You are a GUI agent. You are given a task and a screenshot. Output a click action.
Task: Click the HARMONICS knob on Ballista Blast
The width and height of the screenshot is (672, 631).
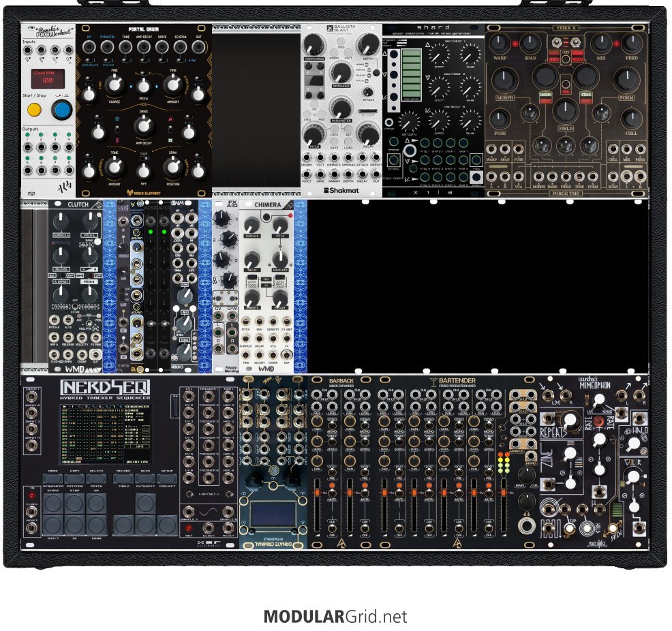(314, 43)
